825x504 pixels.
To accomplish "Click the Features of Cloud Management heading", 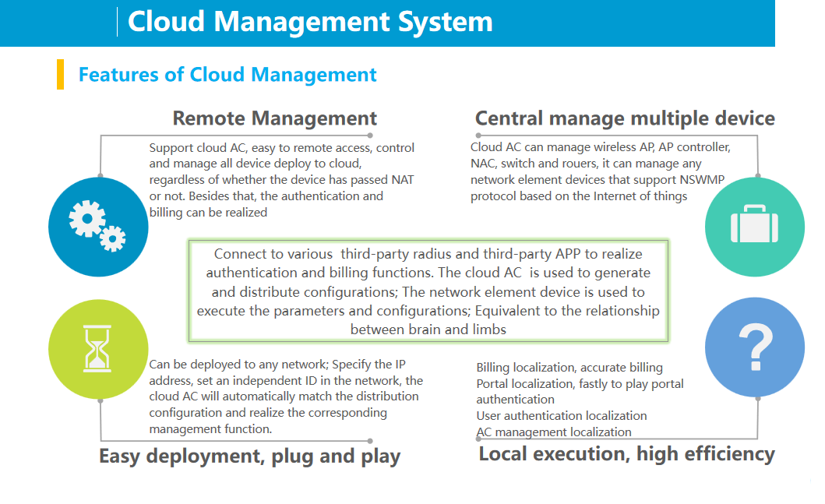I will point(227,75).
